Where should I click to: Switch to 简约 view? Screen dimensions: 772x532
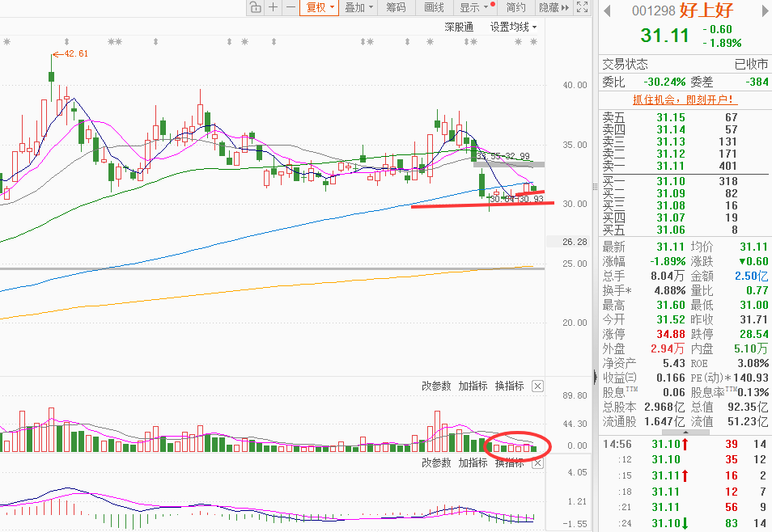pos(516,7)
